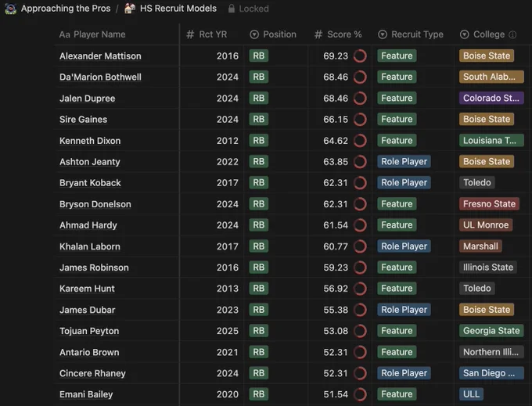
Task: Select the Kenneth Dixon name cell
Action: coord(90,141)
